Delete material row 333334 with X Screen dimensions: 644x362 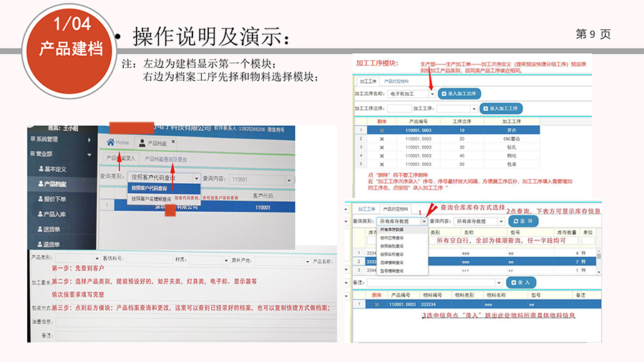pos(376,305)
